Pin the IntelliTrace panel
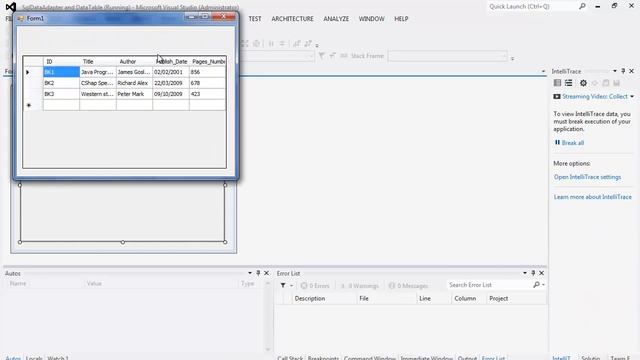 (623, 71)
